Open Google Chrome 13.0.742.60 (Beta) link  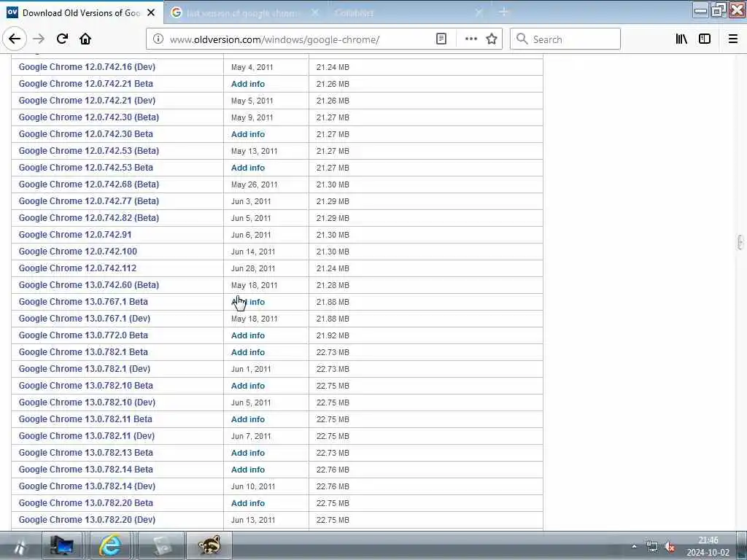click(x=88, y=285)
